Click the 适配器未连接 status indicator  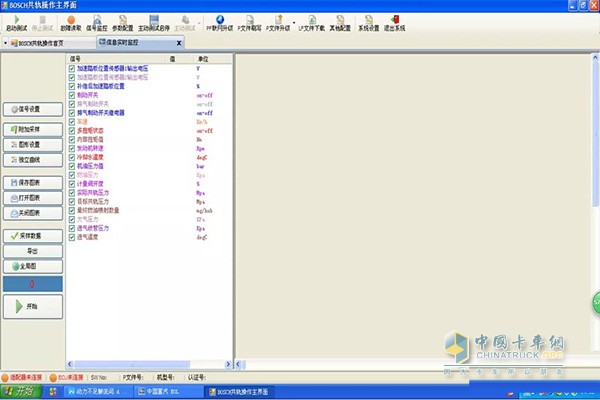pyautogui.click(x=22, y=377)
